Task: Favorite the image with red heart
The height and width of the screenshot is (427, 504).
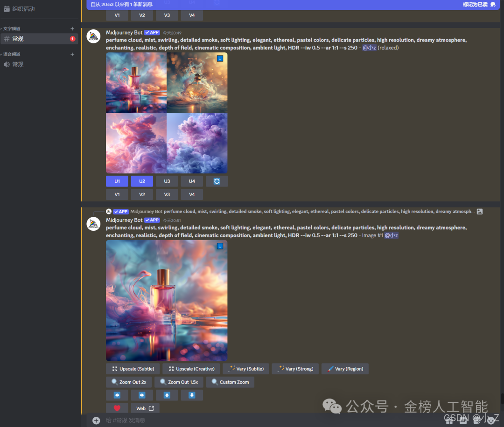Action: pyautogui.click(x=117, y=408)
